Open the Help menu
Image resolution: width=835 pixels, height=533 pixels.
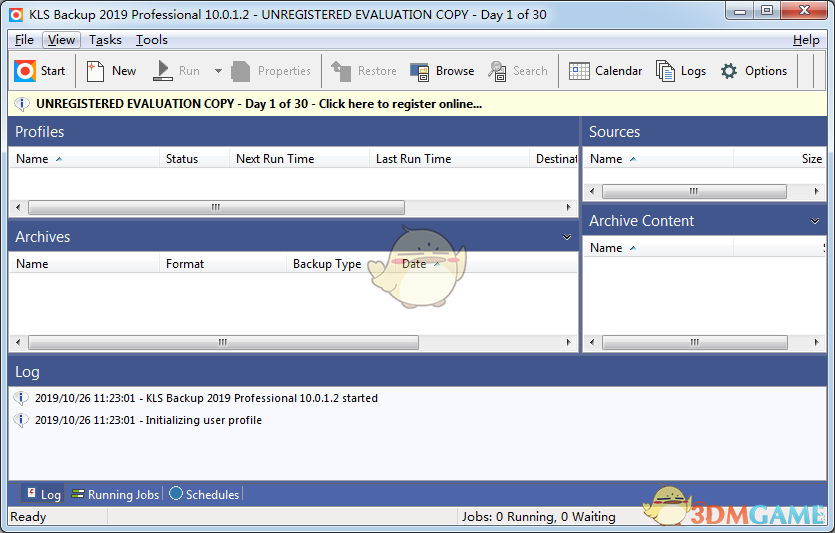click(x=806, y=40)
